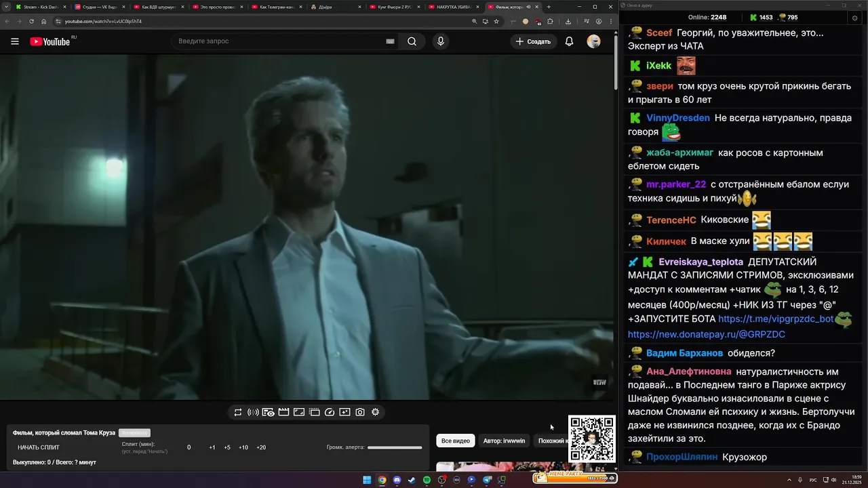Click the browser home button
Viewport: 868px width, 488px height.
44,21
